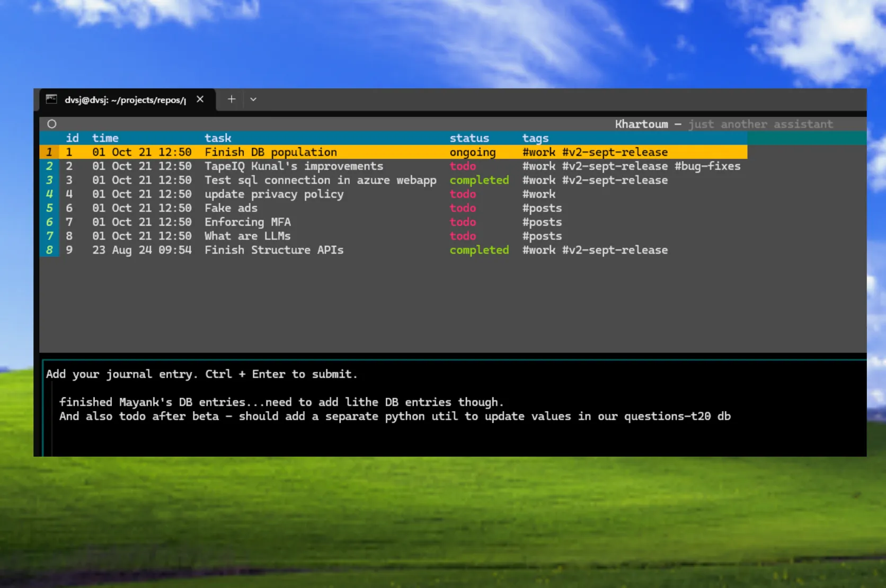
Task: Click 'todo' status of update privacy policy
Action: 463,194
